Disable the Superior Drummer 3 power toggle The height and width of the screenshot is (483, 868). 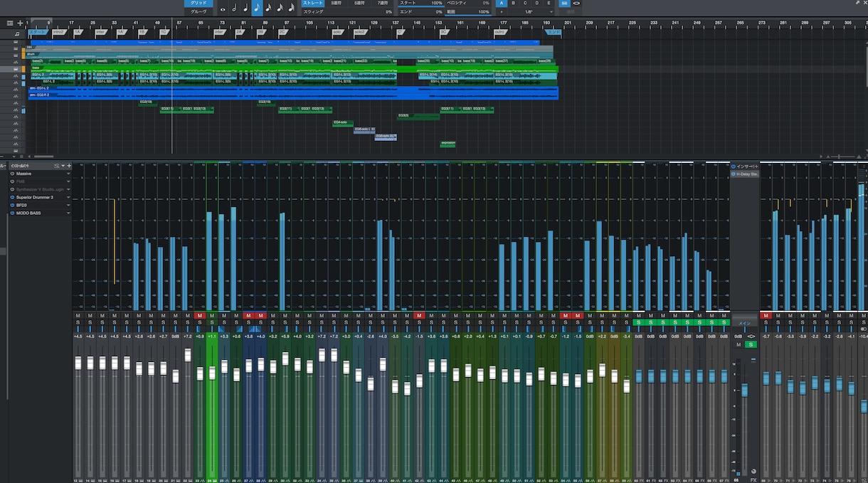click(x=13, y=197)
